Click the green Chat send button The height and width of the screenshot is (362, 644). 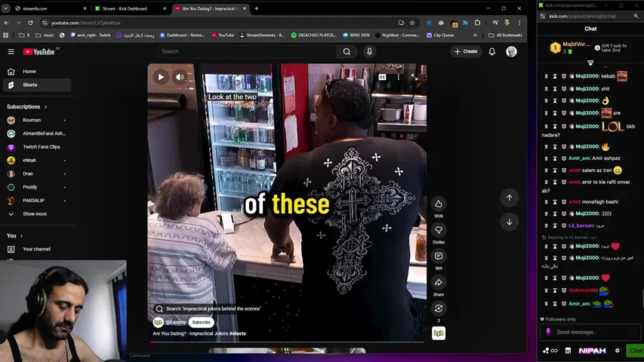click(x=636, y=351)
